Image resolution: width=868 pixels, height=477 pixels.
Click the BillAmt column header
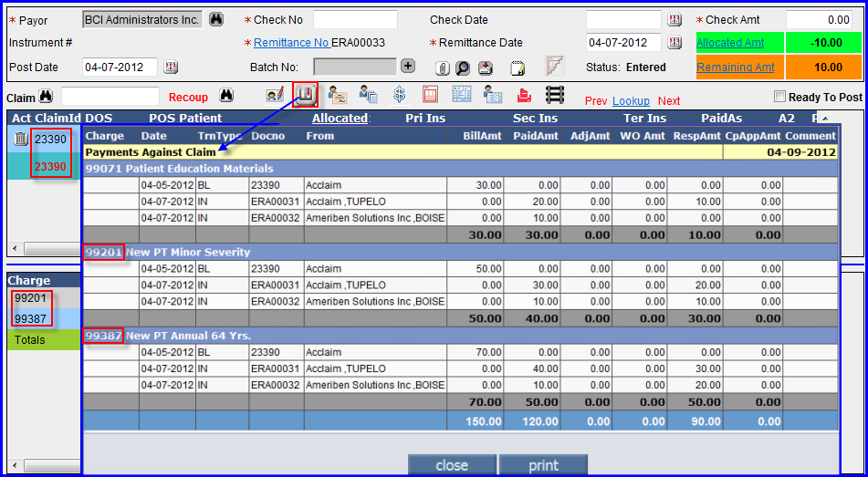(482, 136)
